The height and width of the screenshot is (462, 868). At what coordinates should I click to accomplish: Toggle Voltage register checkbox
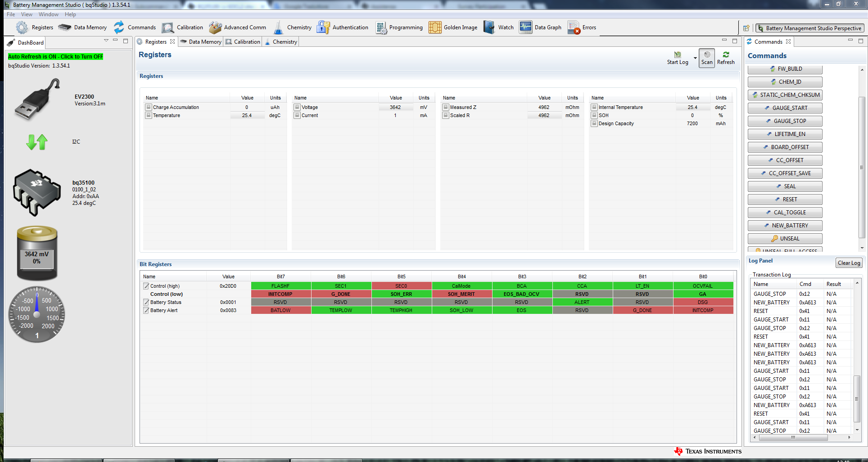pos(297,107)
